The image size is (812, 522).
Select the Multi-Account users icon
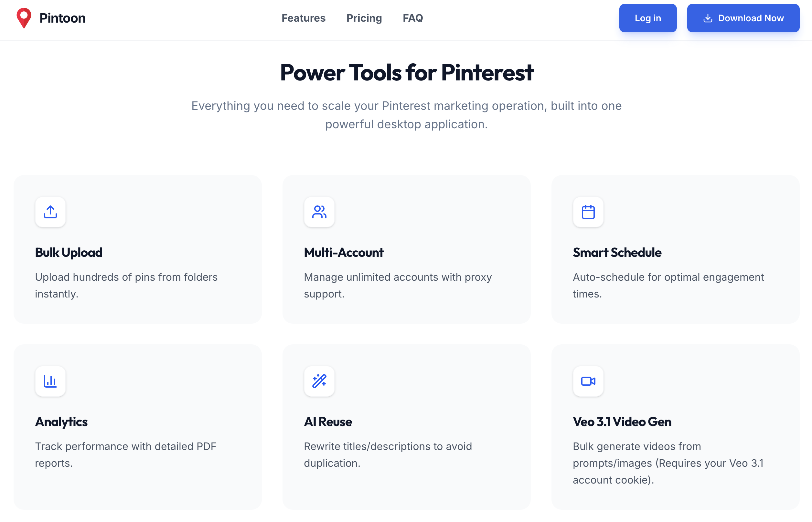tap(319, 212)
